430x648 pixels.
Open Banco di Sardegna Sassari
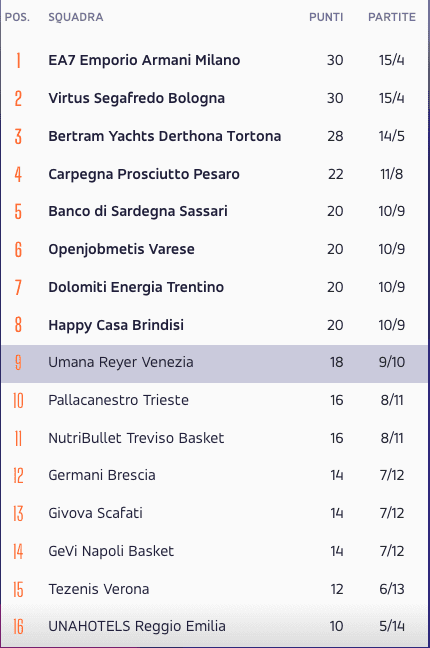138,211
